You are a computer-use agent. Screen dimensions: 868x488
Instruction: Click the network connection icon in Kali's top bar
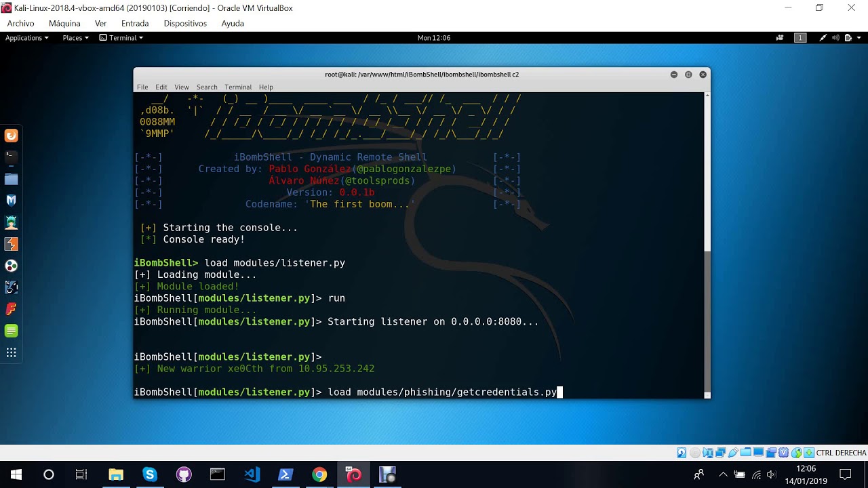[x=823, y=38]
